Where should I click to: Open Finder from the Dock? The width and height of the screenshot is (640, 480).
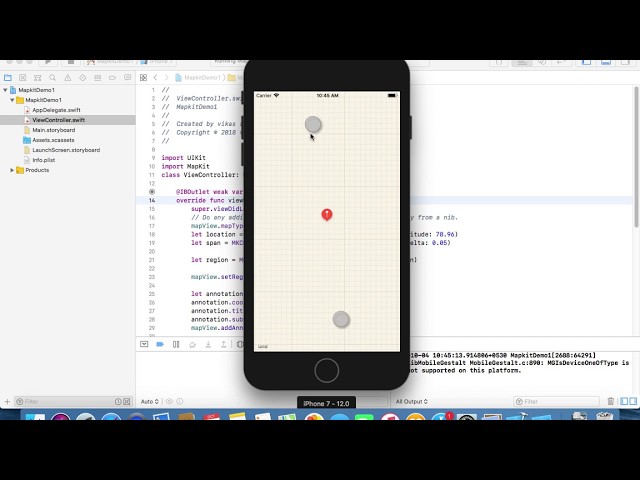point(36,416)
